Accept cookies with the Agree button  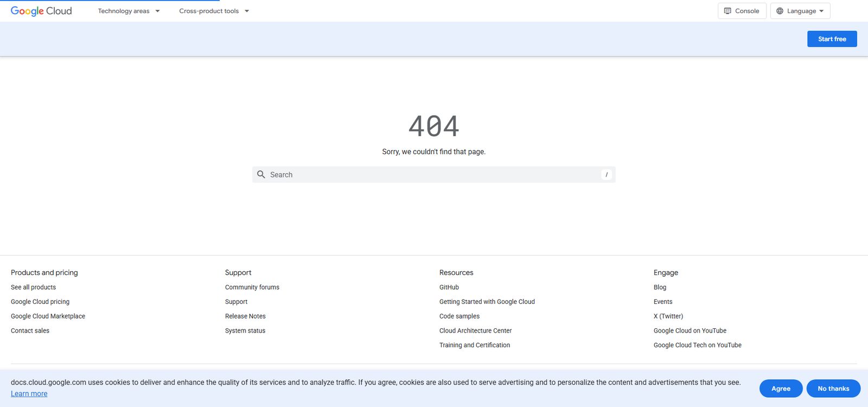click(x=781, y=389)
